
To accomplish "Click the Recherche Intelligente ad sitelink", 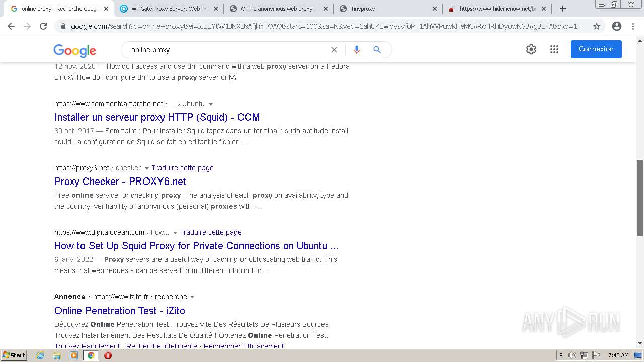I will coord(162,346).
